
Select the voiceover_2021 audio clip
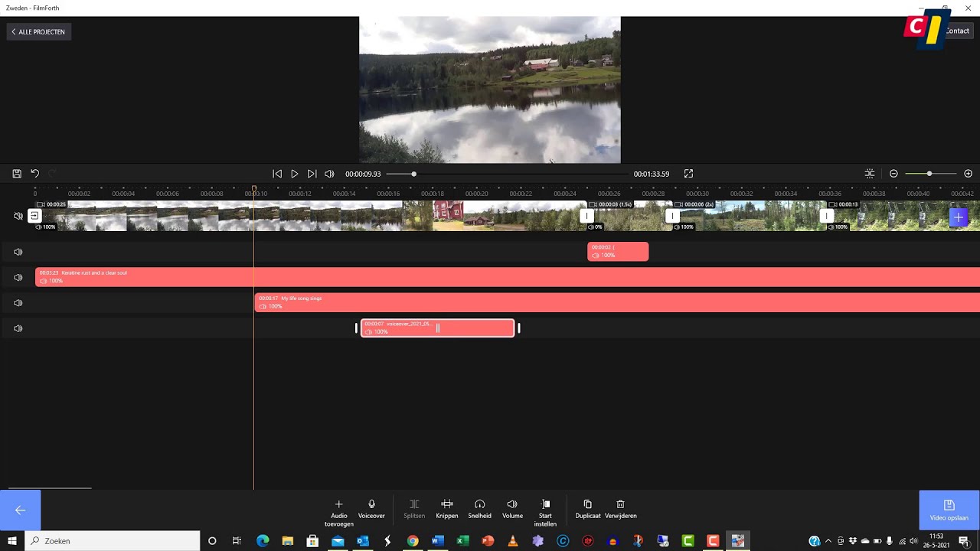(x=437, y=328)
